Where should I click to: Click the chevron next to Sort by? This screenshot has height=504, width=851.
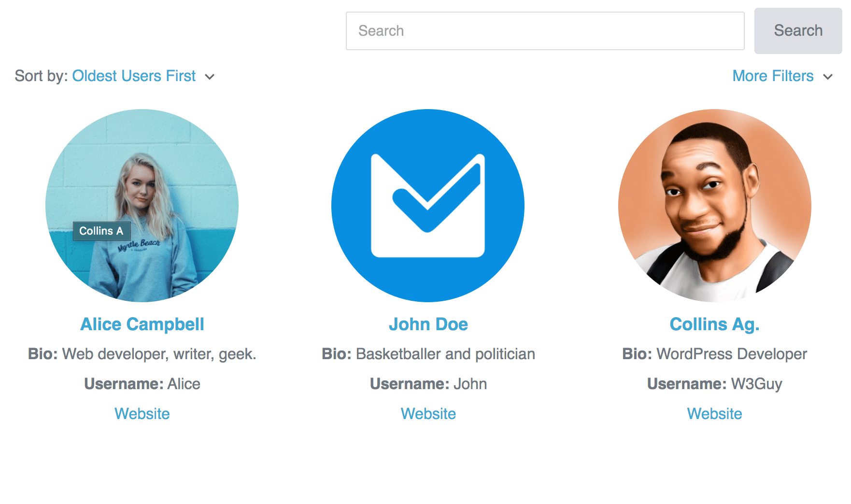click(x=210, y=77)
